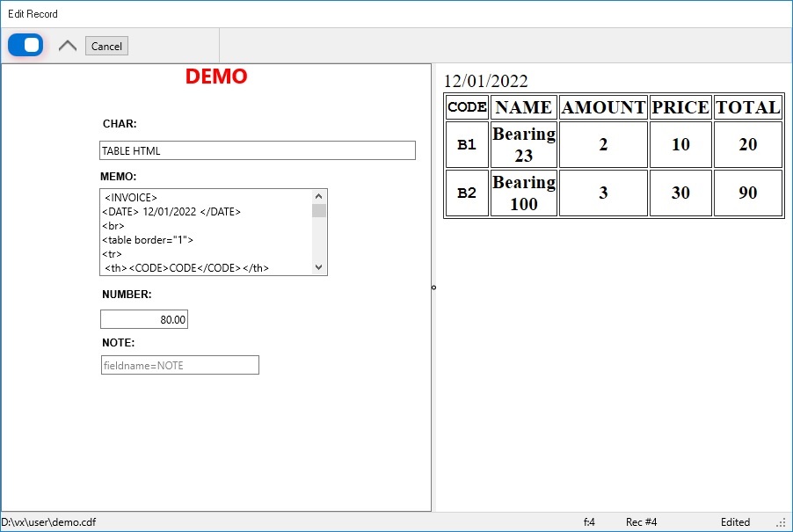This screenshot has height=532, width=793.
Task: Click the splitter handle between the two panels
Action: pos(432,287)
